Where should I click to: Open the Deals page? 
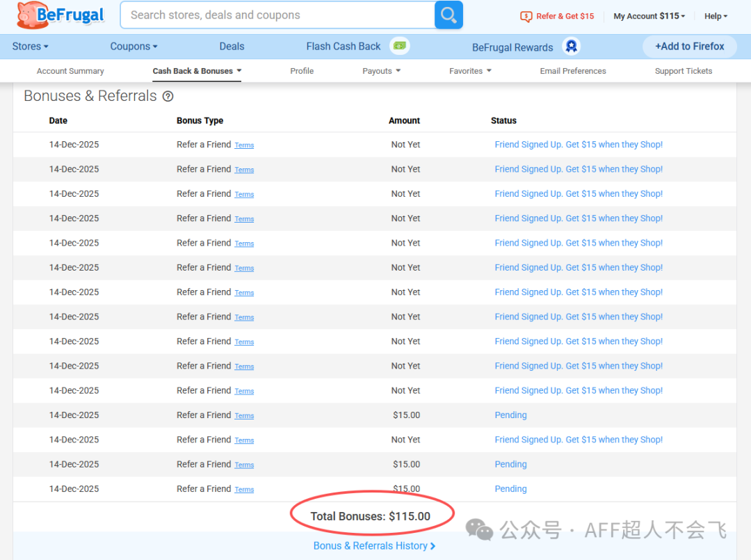point(232,47)
